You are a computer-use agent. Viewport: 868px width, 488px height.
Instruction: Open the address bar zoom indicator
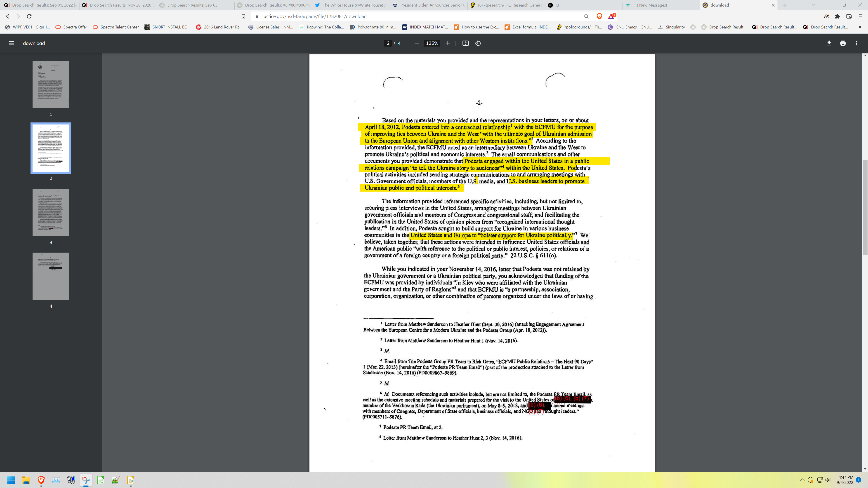click(586, 16)
